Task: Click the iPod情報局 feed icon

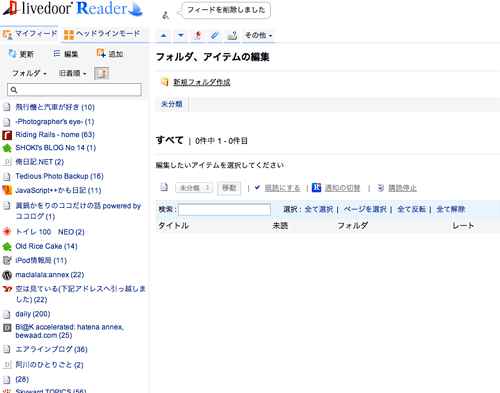Action: 7,260
